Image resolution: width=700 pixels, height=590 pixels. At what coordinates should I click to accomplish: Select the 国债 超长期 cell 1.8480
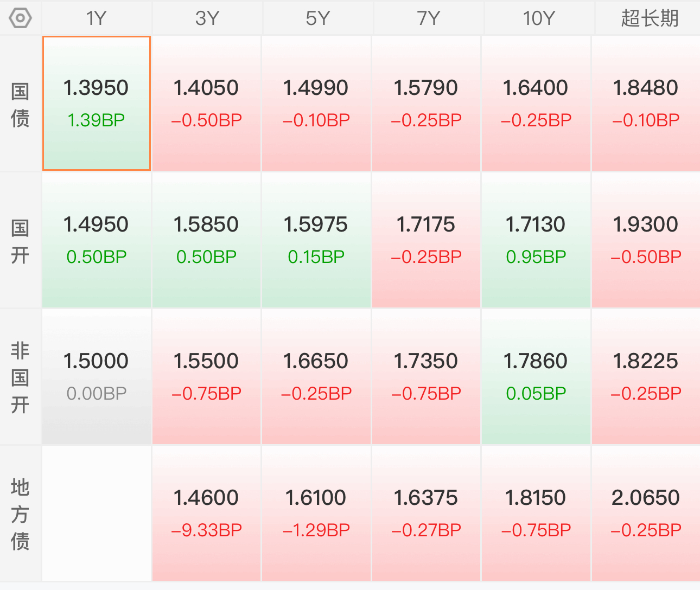(646, 104)
